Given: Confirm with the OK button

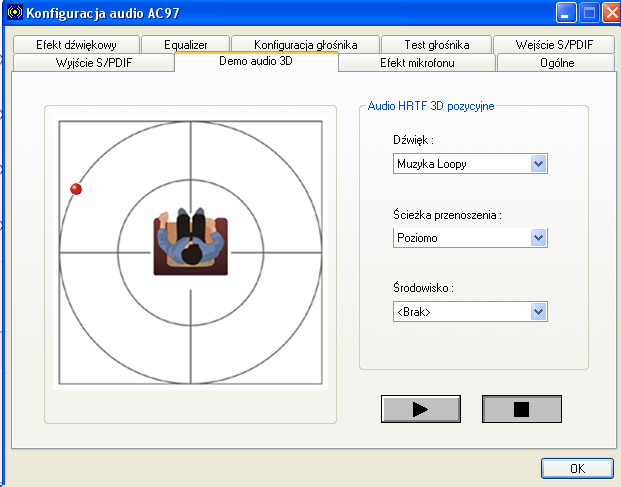Looking at the screenshot, I should pos(577,468).
